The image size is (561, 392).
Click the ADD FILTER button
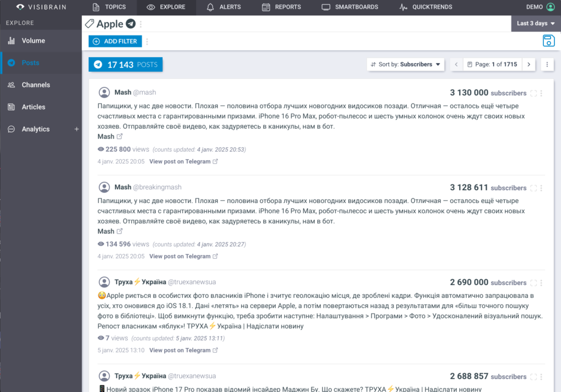point(115,41)
